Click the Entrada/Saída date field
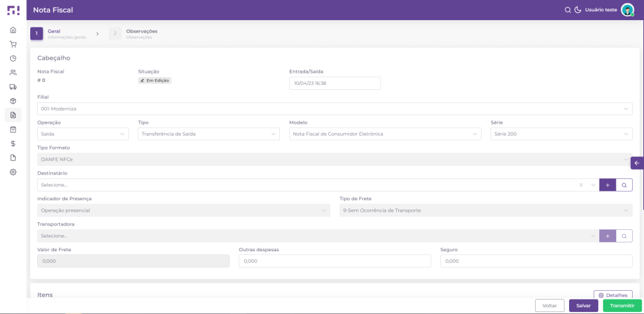 click(335, 84)
